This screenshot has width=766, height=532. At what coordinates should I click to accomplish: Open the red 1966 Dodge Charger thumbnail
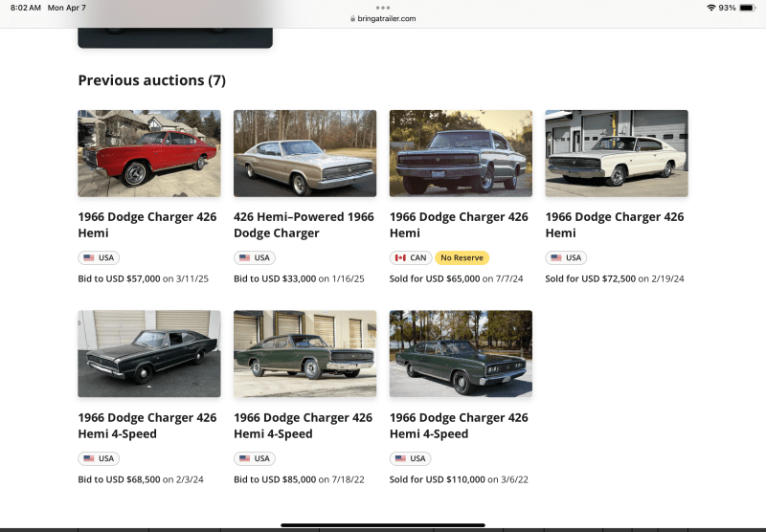point(149,153)
